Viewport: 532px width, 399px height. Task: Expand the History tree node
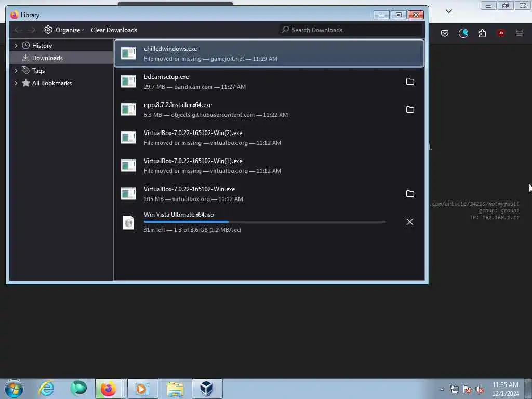click(x=16, y=46)
